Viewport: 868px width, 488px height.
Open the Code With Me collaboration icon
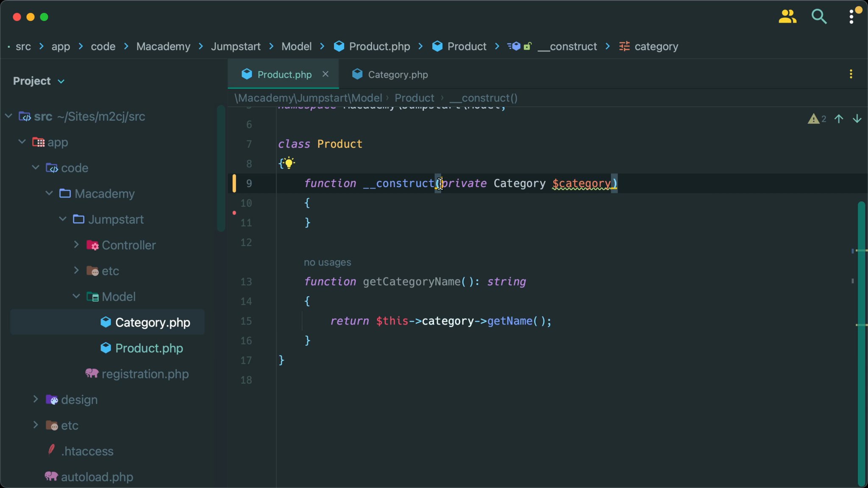(x=787, y=17)
